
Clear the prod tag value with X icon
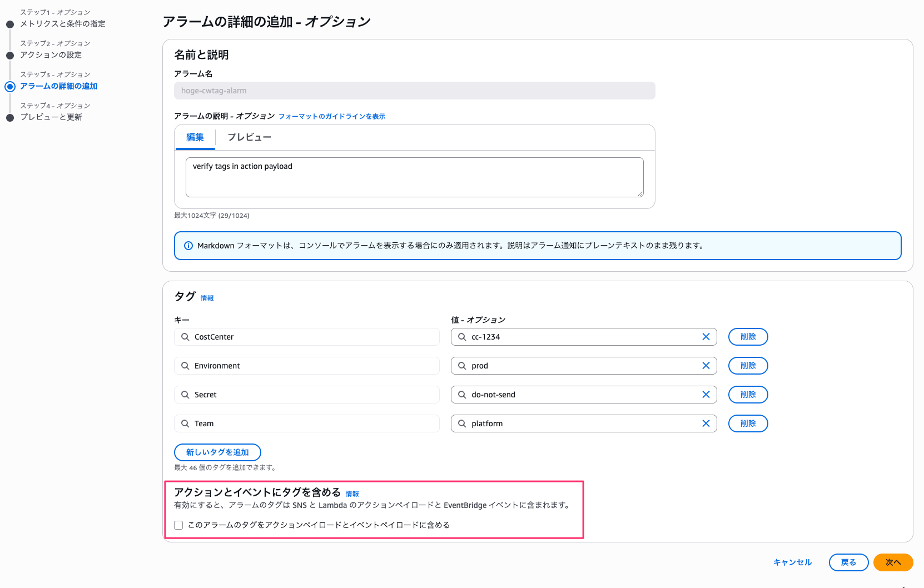pos(706,366)
